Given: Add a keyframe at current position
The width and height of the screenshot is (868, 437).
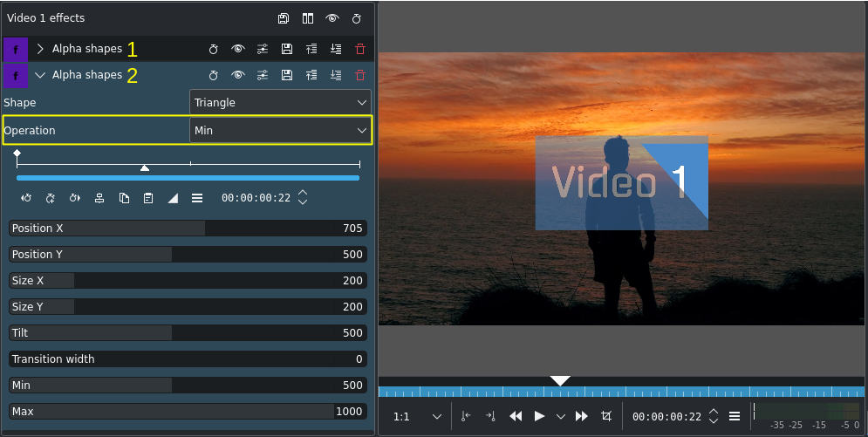Looking at the screenshot, I should click(51, 198).
